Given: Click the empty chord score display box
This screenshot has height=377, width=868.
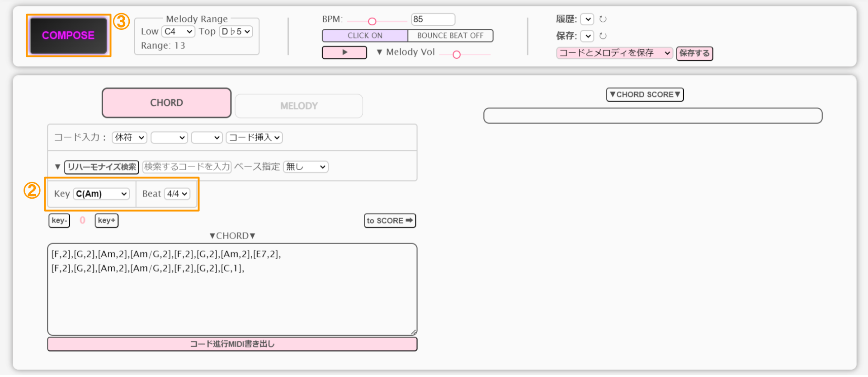Looking at the screenshot, I should [x=653, y=116].
